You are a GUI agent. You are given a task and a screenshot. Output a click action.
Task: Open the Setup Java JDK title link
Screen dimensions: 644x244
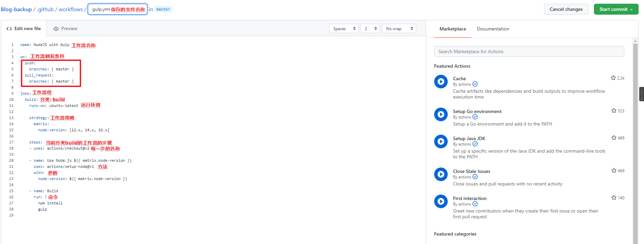tap(469, 138)
